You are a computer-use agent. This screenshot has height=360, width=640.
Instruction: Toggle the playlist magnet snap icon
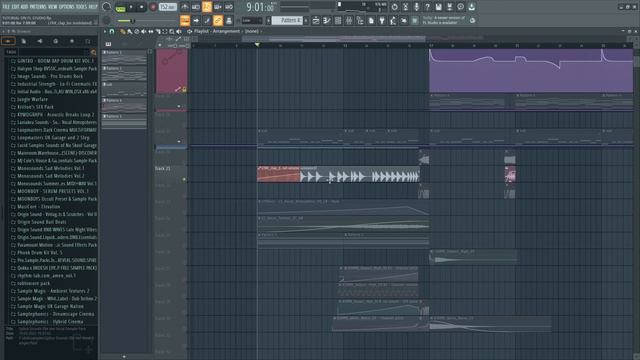pyautogui.click(x=112, y=31)
